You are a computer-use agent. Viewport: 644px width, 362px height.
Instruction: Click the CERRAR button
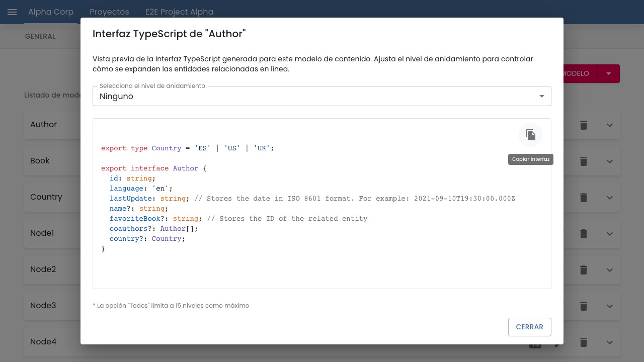pos(530,327)
